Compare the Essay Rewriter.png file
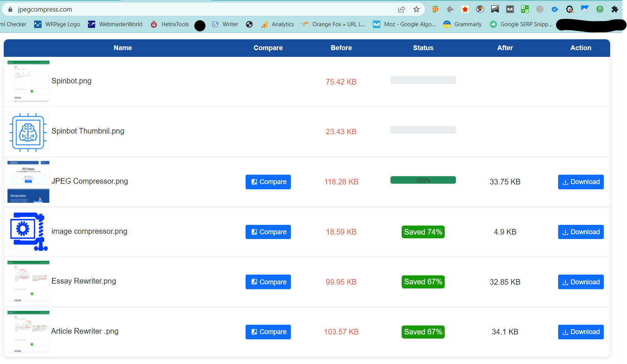 [268, 282]
